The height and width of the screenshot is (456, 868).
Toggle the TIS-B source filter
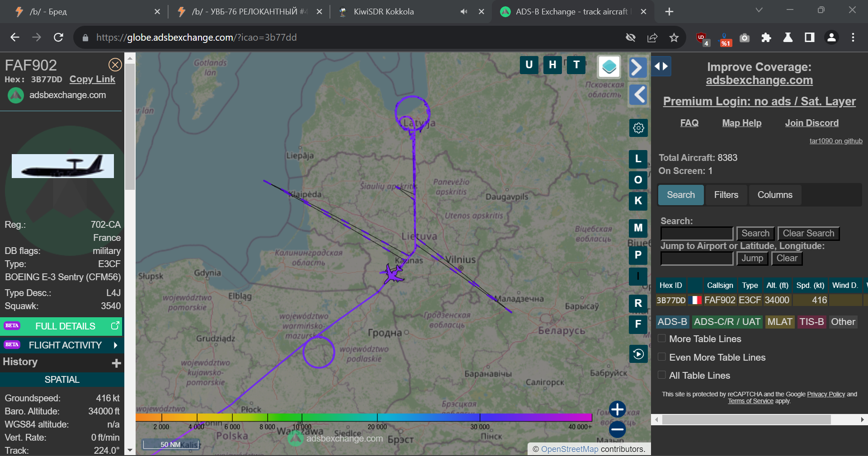[x=811, y=322]
